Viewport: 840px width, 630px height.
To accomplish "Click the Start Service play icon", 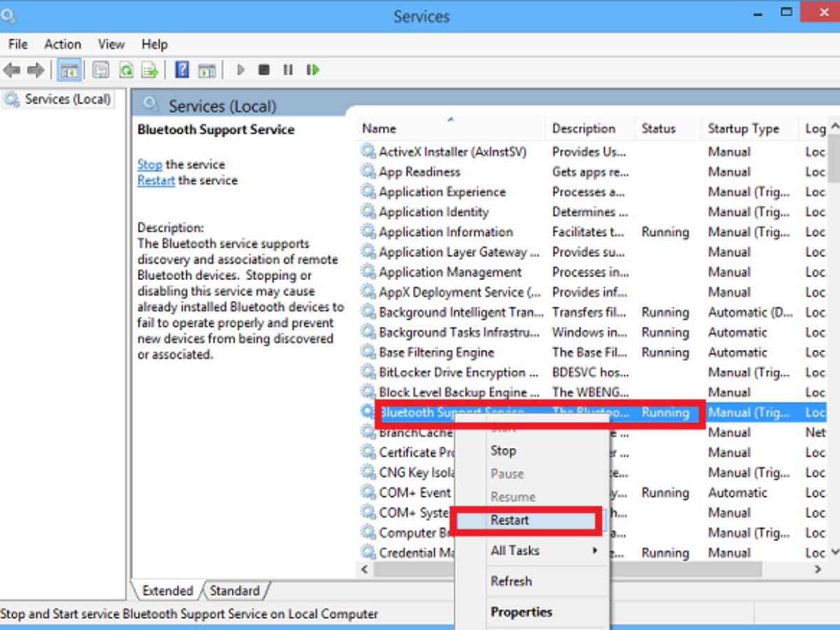I will tap(241, 70).
